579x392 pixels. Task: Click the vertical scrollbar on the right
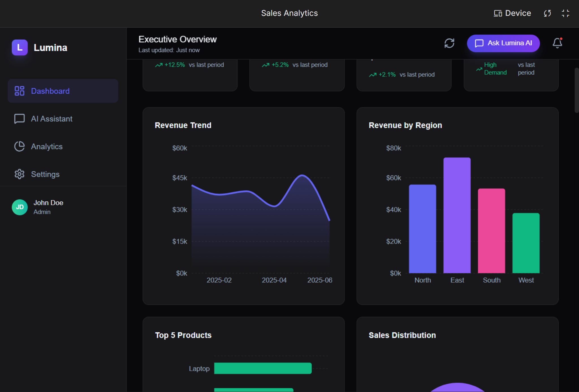[x=576, y=91]
